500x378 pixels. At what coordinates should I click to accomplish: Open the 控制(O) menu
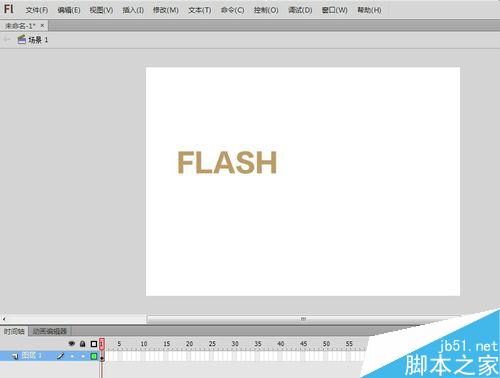[x=266, y=10]
